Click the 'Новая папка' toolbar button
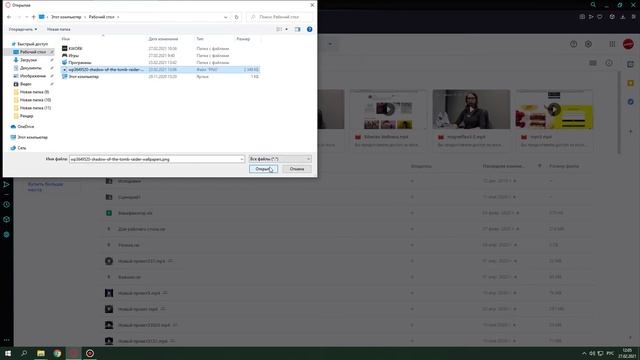 58,29
